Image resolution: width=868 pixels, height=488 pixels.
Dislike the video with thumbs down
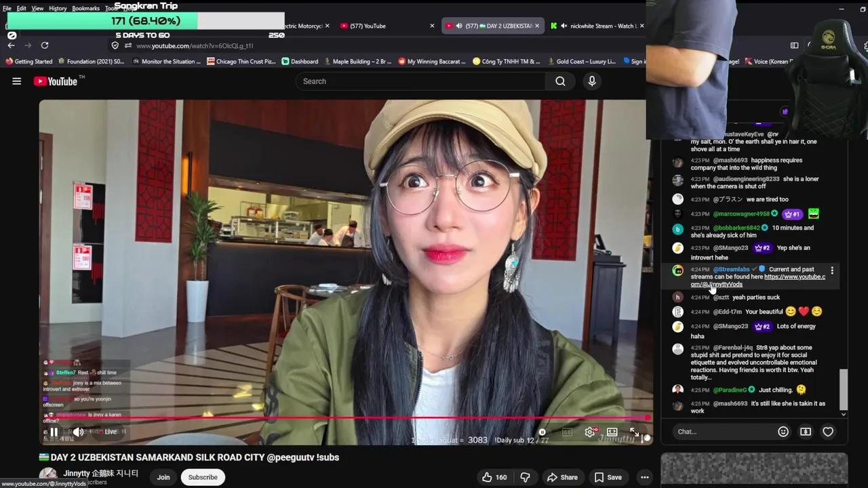tap(525, 477)
